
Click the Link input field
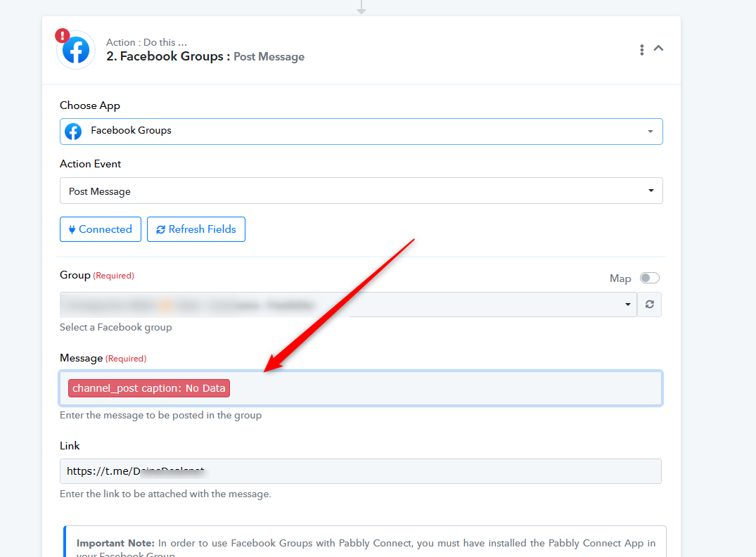[361, 471]
